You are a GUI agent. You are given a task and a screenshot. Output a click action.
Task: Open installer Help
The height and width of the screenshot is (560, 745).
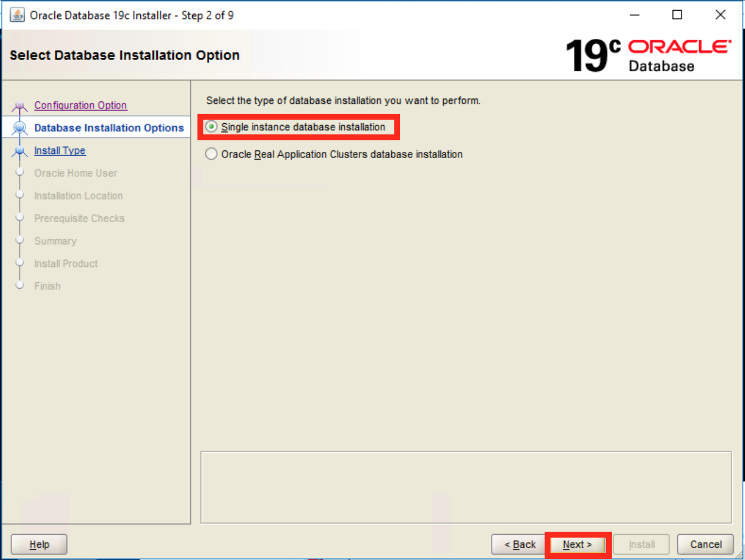39,545
